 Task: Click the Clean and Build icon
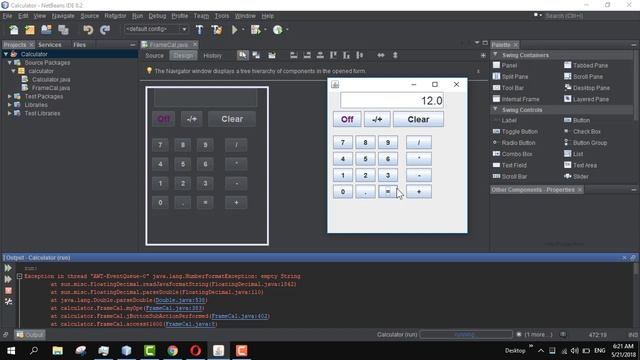pyautogui.click(x=217, y=30)
